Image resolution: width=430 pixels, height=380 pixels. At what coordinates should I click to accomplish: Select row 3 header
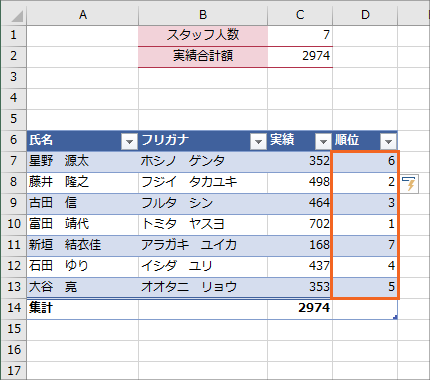tap(14, 77)
